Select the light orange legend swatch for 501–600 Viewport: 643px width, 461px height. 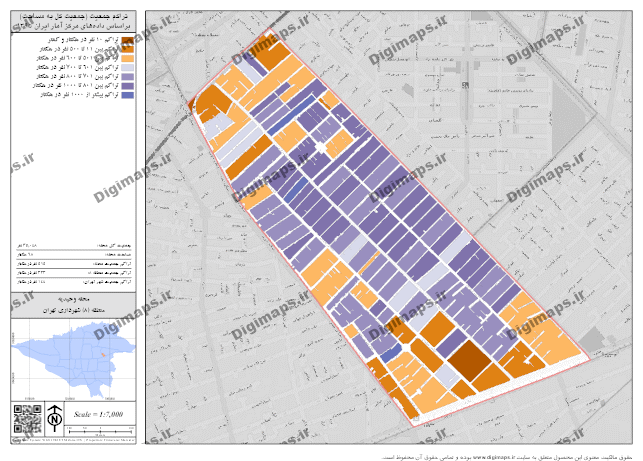[x=128, y=58]
